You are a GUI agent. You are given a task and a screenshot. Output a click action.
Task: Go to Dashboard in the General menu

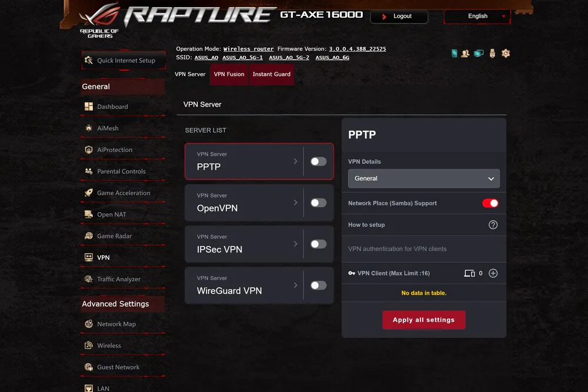click(112, 107)
